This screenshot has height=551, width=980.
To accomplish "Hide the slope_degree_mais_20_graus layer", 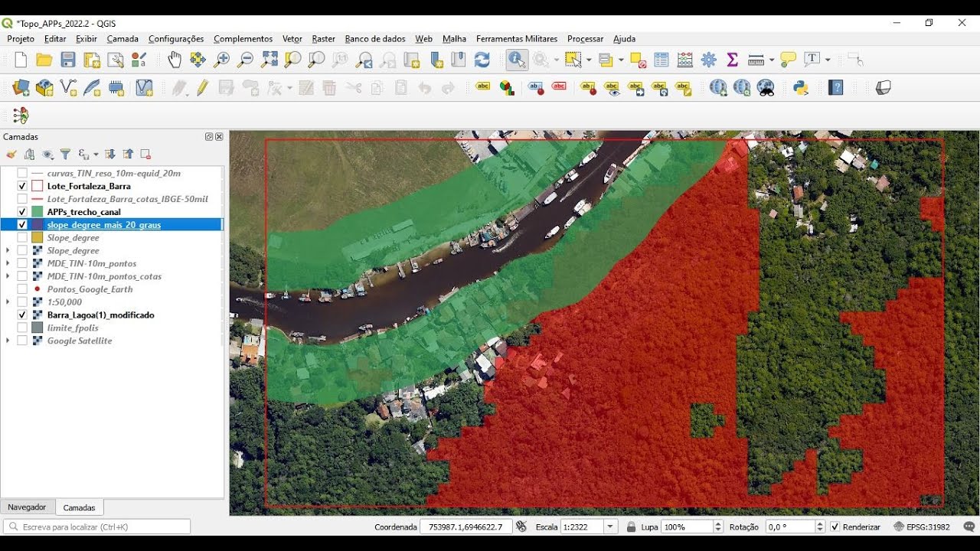I will tap(22, 225).
